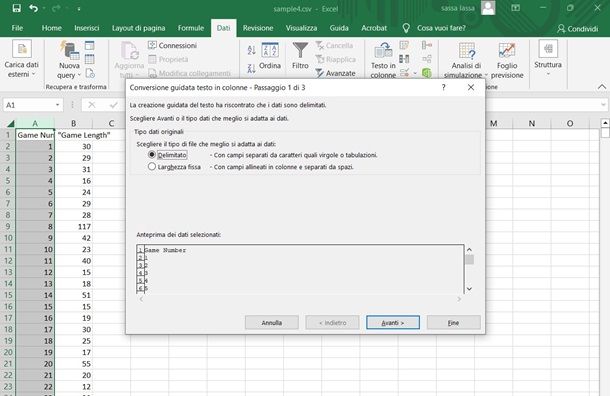
Task: Collapse the ribbon with the chevron
Action: click(601, 87)
